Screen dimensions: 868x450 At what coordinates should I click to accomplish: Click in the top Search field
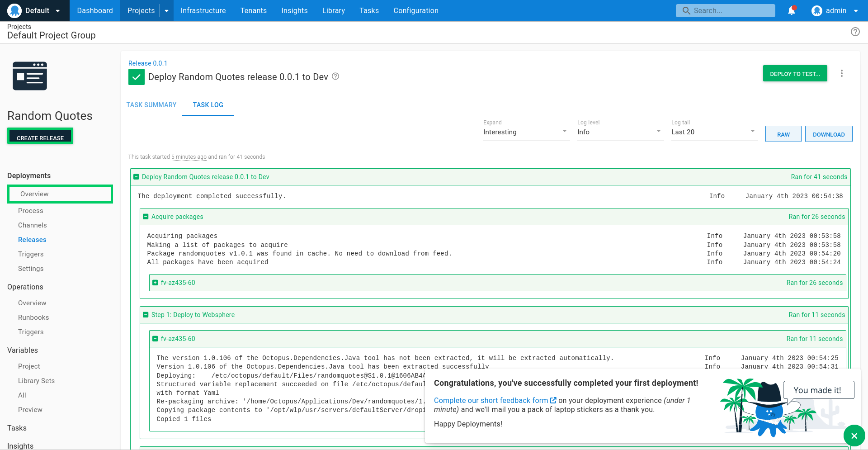coord(725,10)
